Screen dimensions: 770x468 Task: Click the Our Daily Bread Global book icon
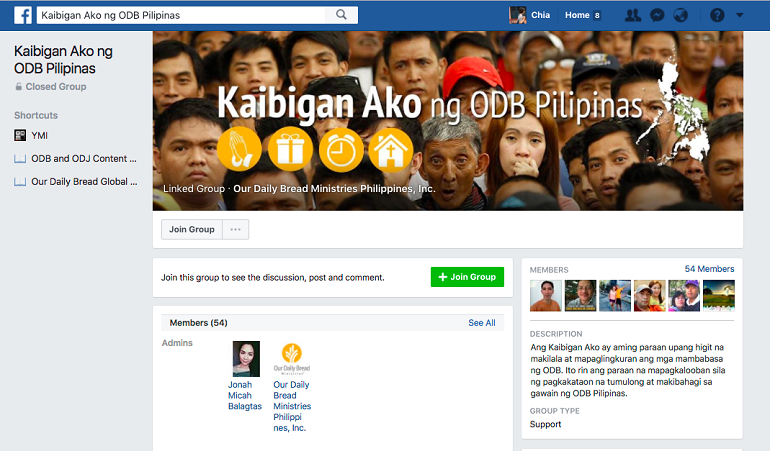[20, 182]
